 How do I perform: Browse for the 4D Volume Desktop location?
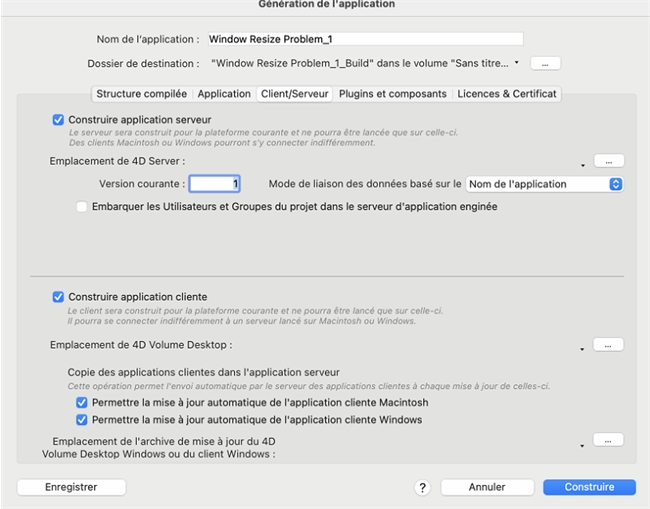(x=608, y=345)
